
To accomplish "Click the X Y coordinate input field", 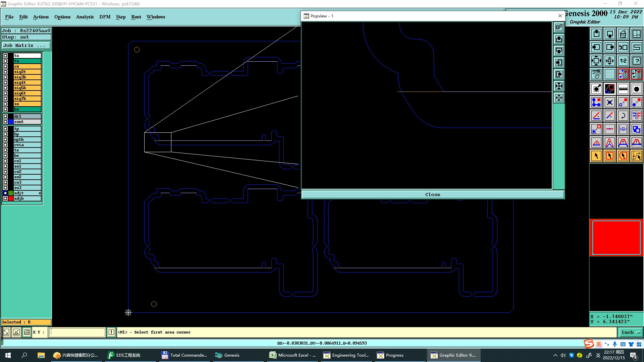I will 77,332.
